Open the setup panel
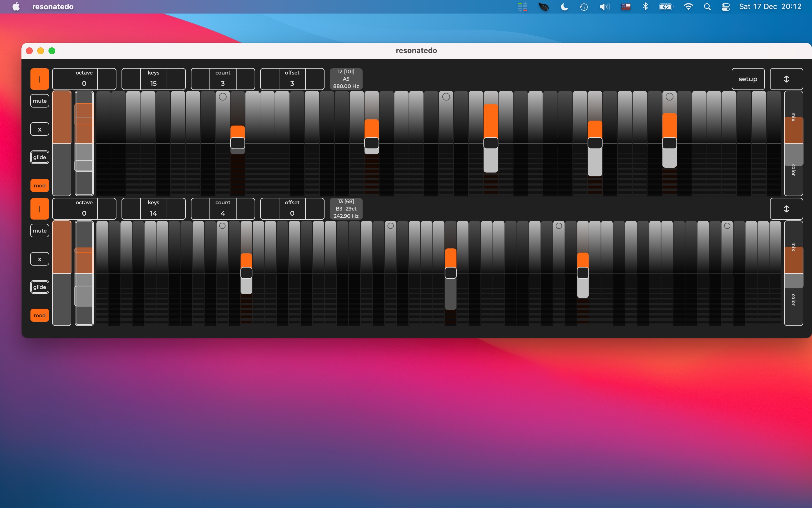Viewport: 812px width, 508px height. coord(748,79)
